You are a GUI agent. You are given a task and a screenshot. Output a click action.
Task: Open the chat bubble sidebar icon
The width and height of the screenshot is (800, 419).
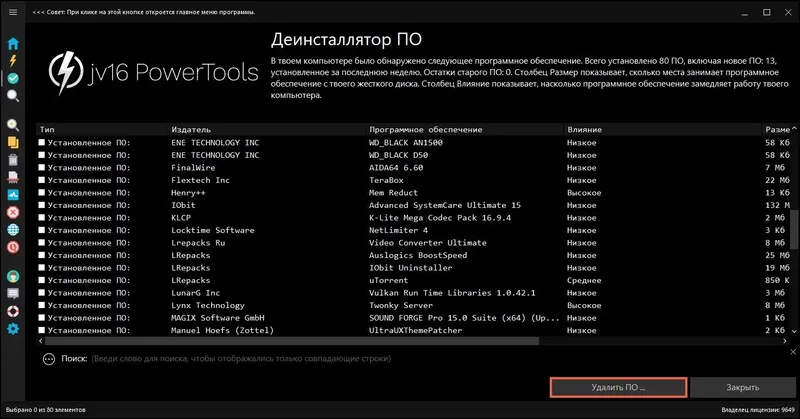pyautogui.click(x=13, y=294)
